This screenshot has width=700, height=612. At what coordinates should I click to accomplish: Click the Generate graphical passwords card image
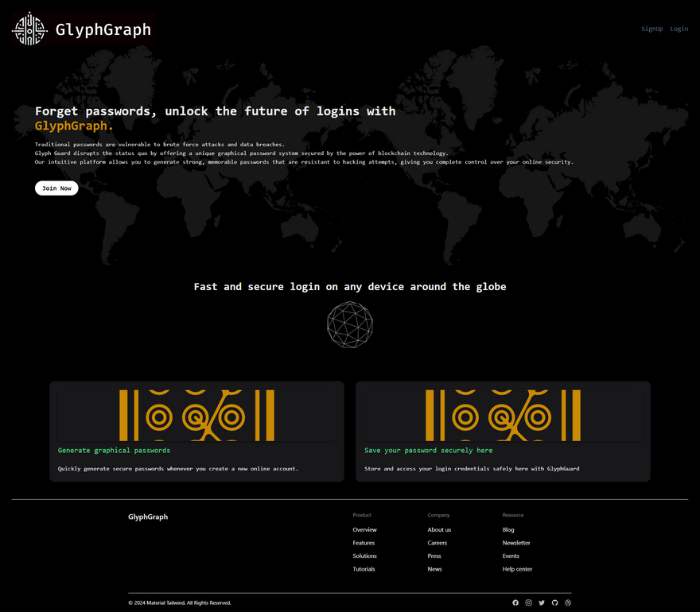tap(196, 415)
